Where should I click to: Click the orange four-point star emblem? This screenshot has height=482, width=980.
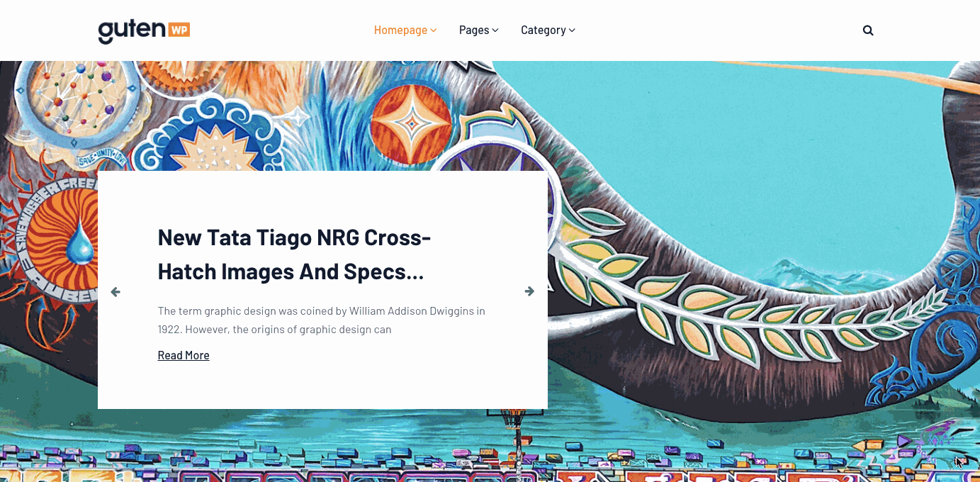click(411, 124)
